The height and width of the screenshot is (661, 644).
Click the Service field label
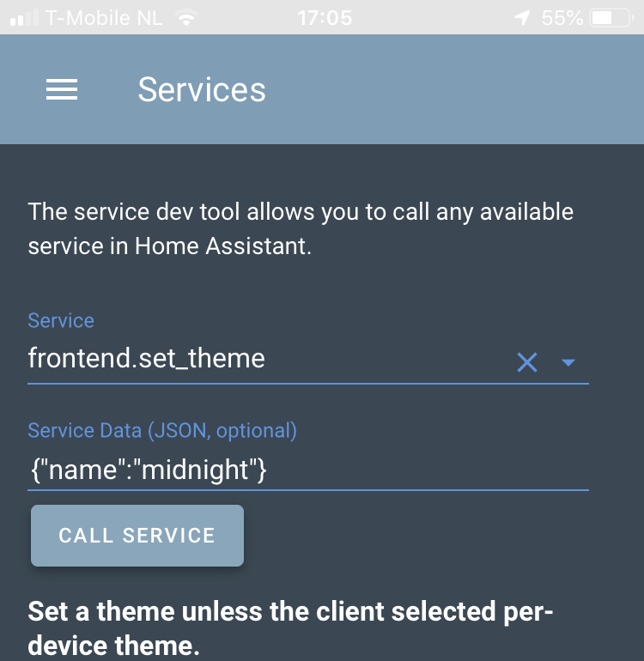61,321
